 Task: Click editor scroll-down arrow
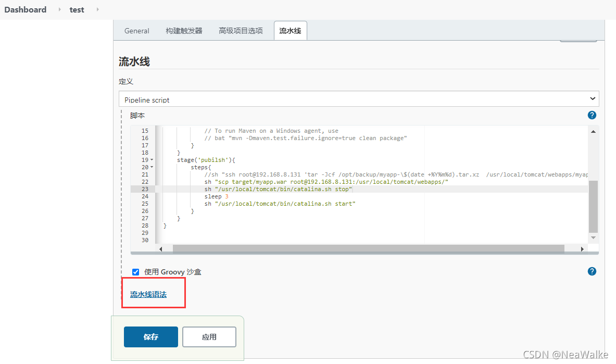[x=593, y=237]
